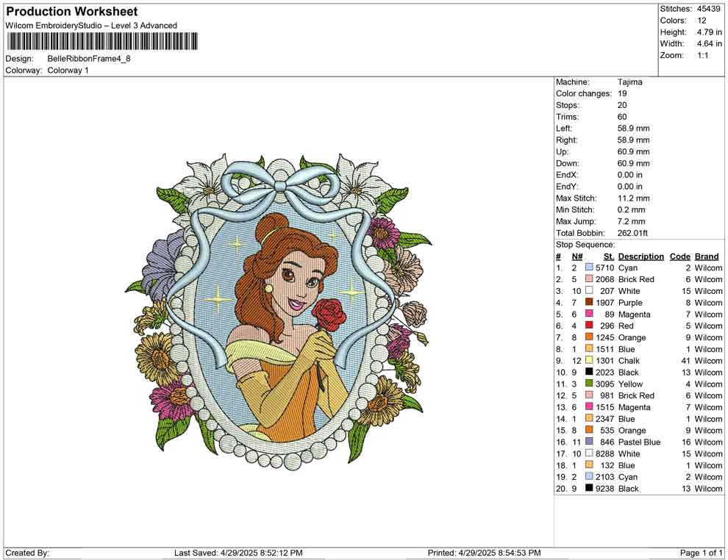This screenshot has width=728, height=560.
Task: Click stitch count '9238' in row 20
Action: [x=605, y=488]
